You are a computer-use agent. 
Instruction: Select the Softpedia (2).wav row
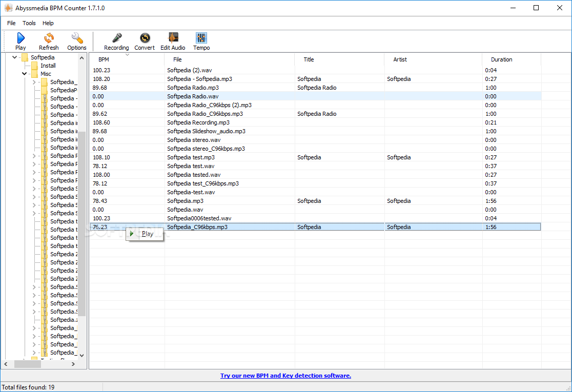(x=315, y=70)
